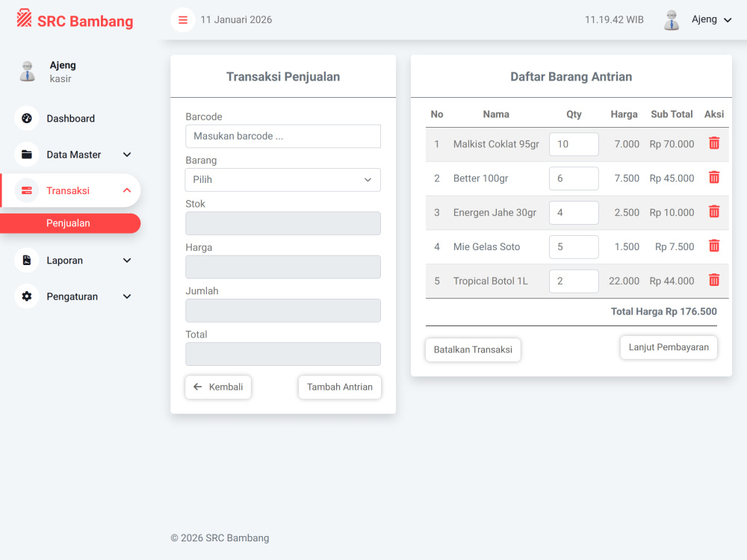Click the Daftar Barang Antrian title
The image size is (747, 560).
tap(571, 77)
